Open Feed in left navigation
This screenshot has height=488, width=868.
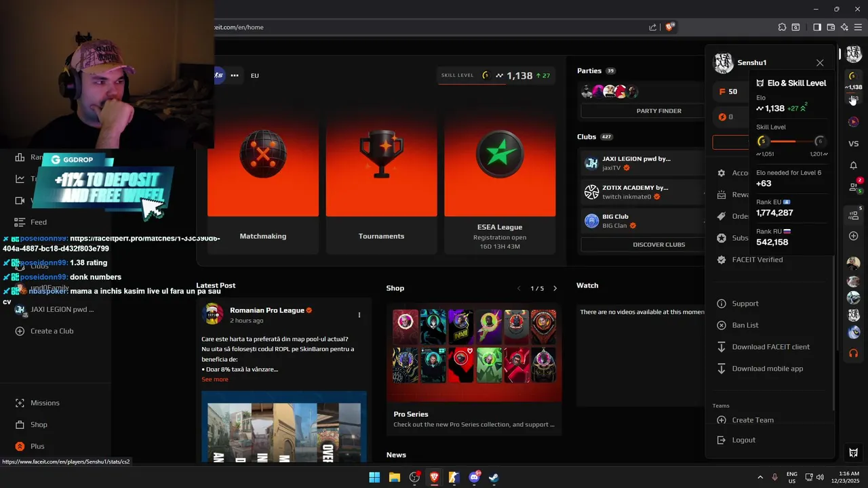pos(39,222)
